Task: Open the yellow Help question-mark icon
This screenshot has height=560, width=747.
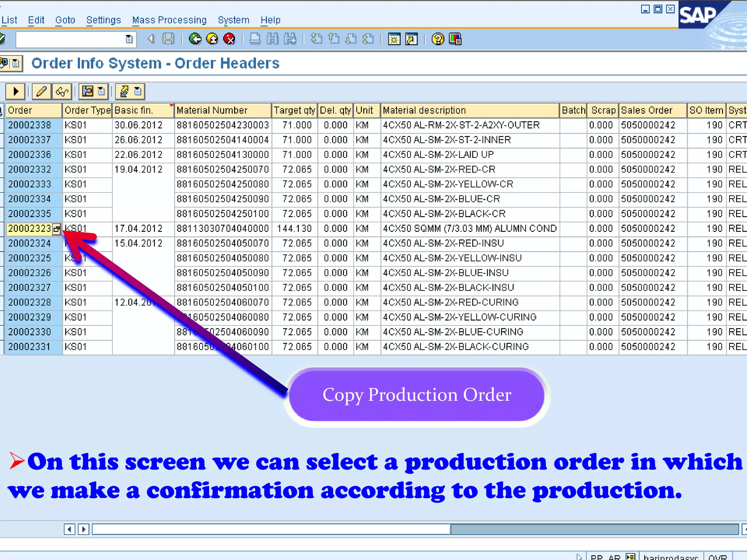Action: (438, 39)
